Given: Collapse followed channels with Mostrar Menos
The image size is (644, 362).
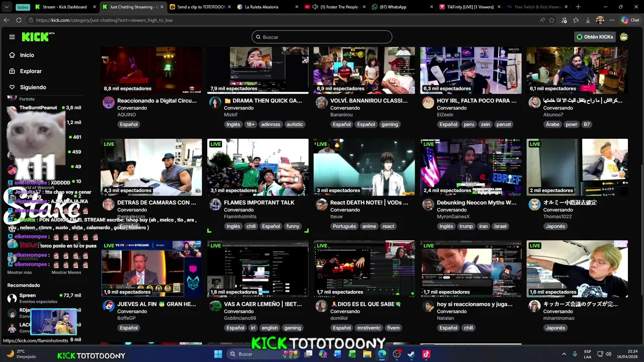Looking at the screenshot, I should coord(66,273).
